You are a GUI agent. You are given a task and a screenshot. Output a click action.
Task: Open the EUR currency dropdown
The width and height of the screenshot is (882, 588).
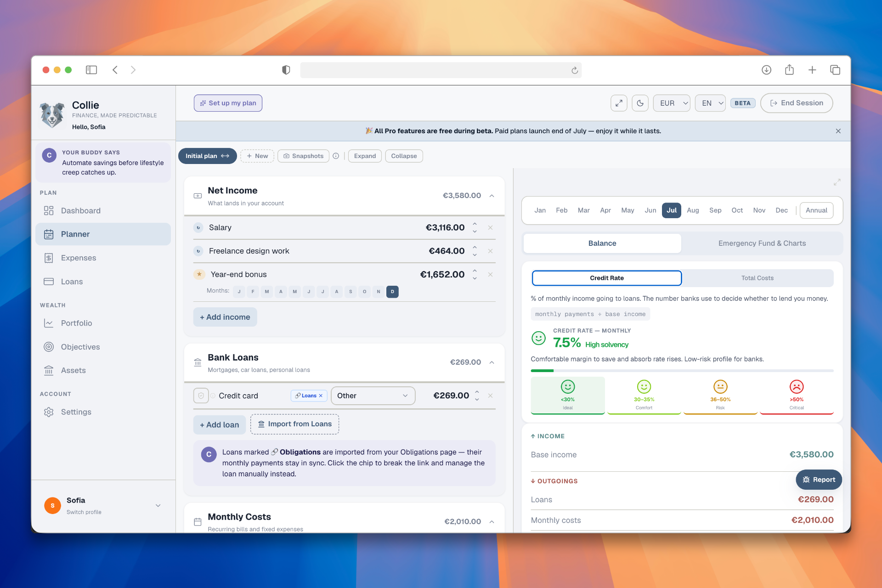[672, 103]
